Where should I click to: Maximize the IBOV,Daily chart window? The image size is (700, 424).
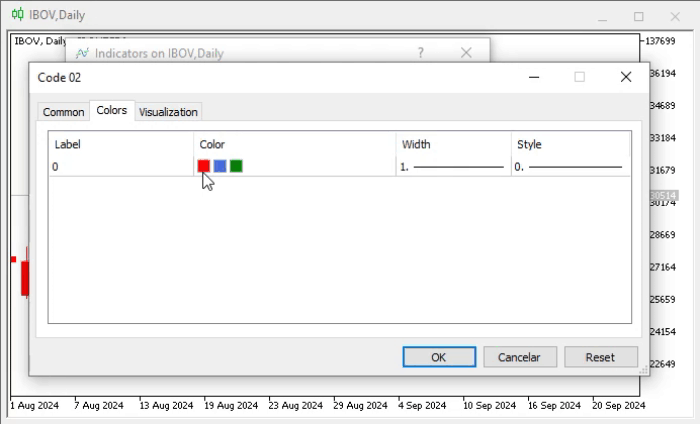click(639, 17)
